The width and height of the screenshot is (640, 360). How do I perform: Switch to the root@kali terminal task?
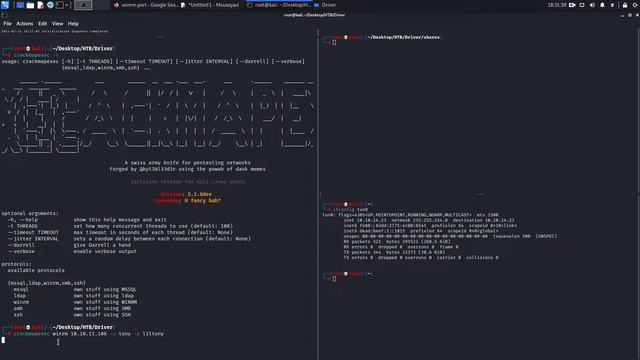279,5
